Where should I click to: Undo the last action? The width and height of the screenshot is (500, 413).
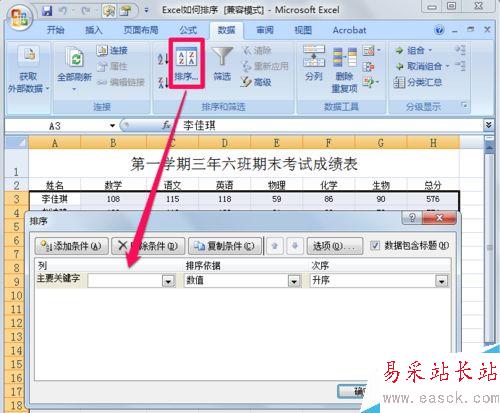pos(63,11)
